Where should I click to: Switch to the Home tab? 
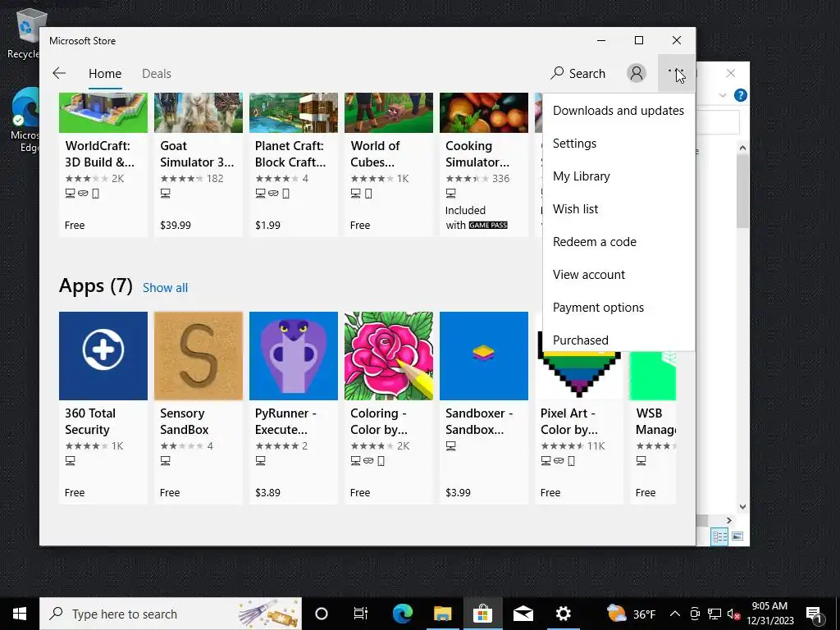[105, 73]
